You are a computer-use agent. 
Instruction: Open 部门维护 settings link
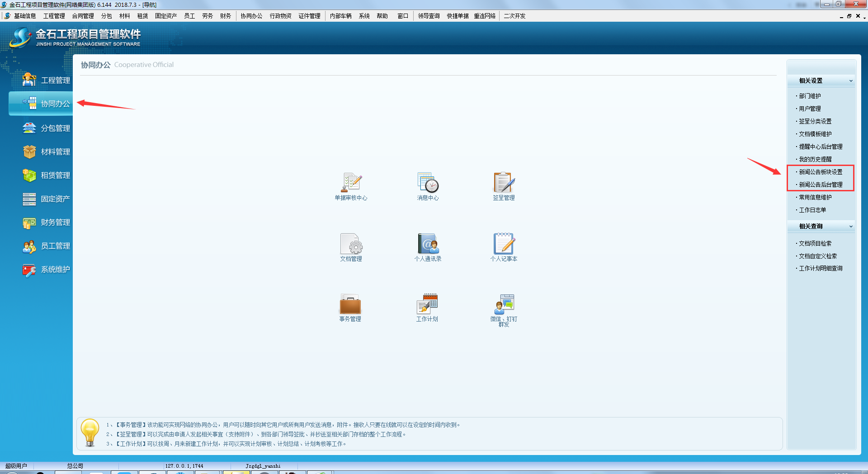pyautogui.click(x=810, y=96)
